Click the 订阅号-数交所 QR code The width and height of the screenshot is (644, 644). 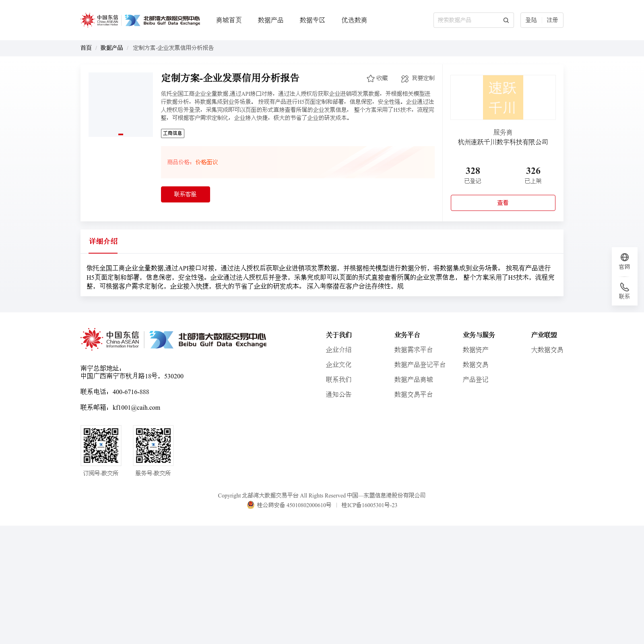pyautogui.click(x=101, y=446)
